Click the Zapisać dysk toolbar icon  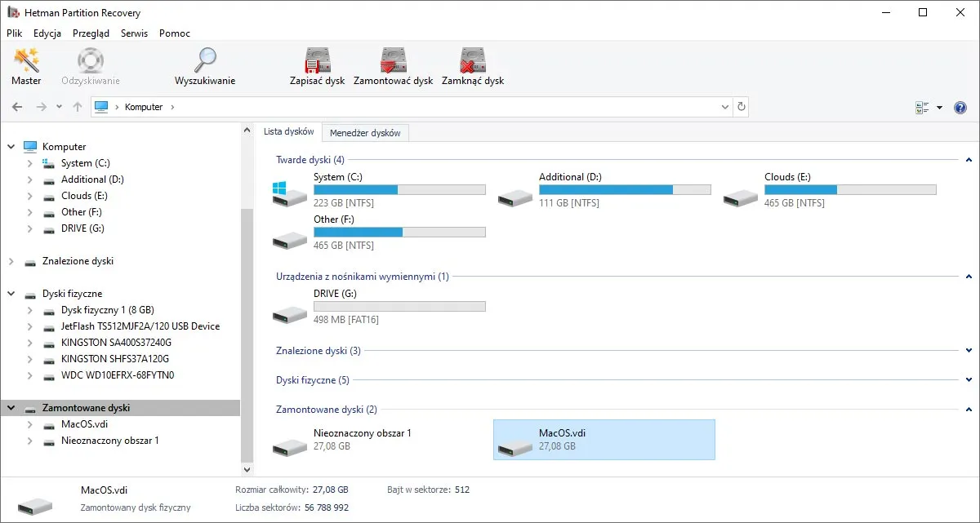[x=317, y=66]
